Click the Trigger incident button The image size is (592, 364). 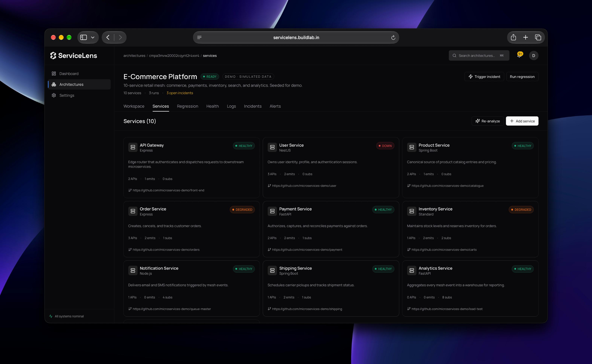point(484,77)
